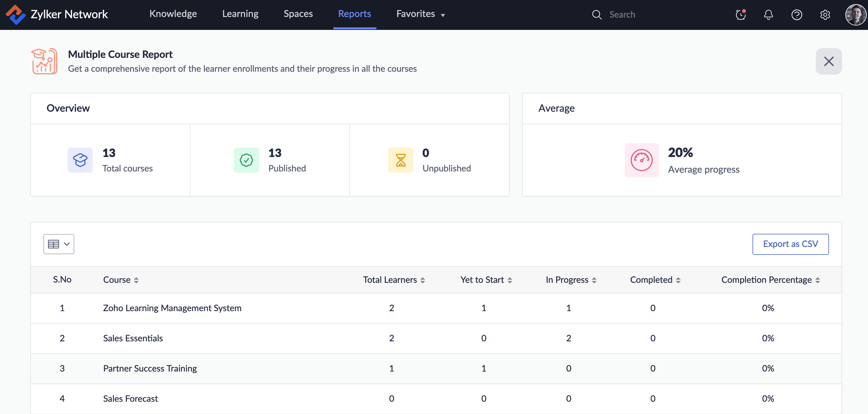
Task: Click the search magnifier icon
Action: pos(597,14)
